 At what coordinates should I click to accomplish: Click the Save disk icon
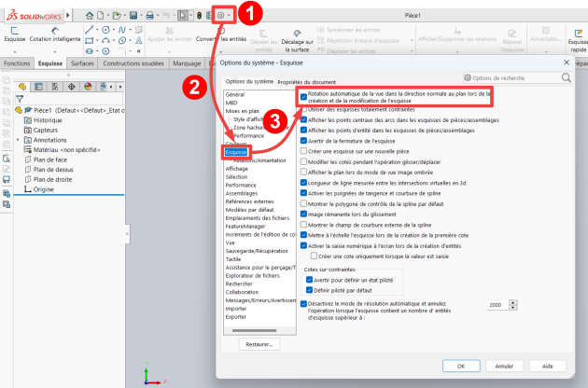pos(135,15)
